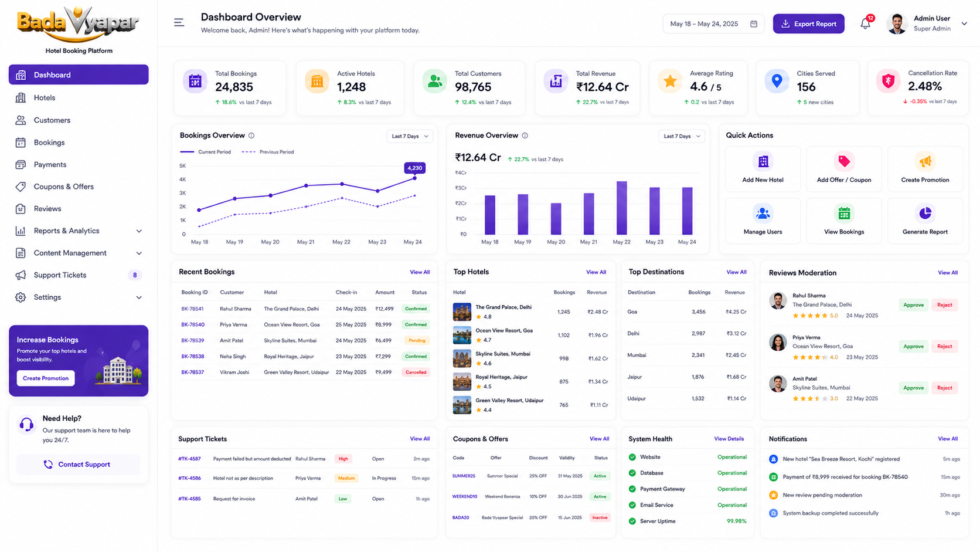Viewport: 980px width, 552px height.
Task: Click the Cities Served location pin icon
Action: pos(777,82)
